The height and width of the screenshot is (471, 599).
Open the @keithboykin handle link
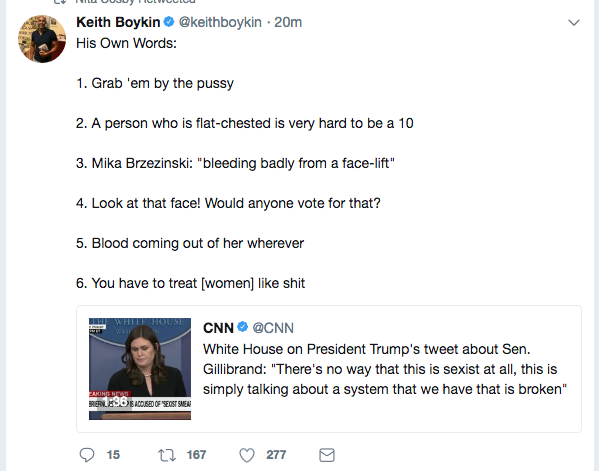220,22
